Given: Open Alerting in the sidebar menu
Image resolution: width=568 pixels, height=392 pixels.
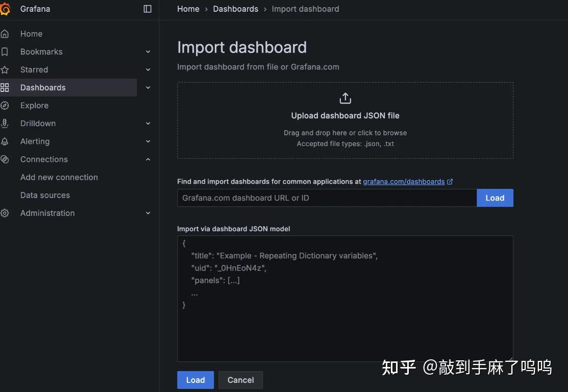Looking at the screenshot, I should 35,141.
